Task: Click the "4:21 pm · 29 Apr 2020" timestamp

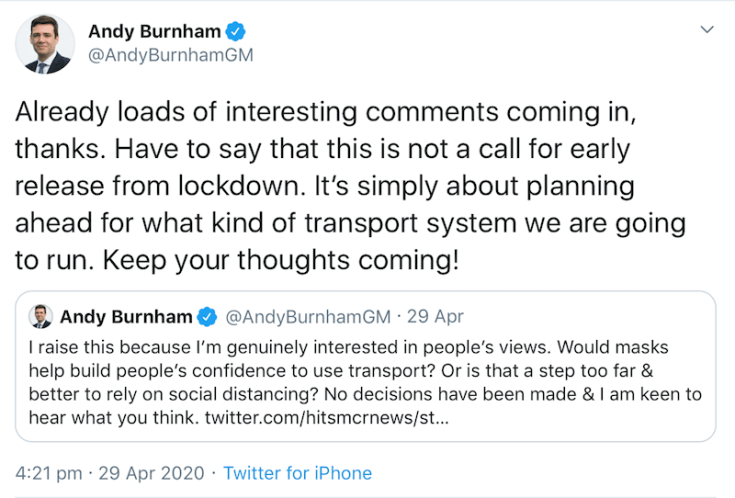Action: click(x=109, y=473)
